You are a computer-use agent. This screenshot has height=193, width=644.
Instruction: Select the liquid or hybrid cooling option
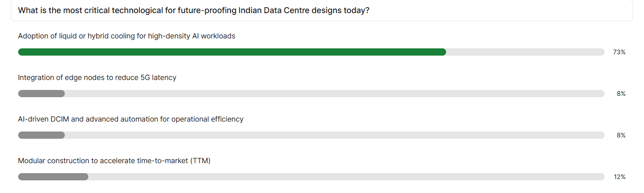(126, 36)
